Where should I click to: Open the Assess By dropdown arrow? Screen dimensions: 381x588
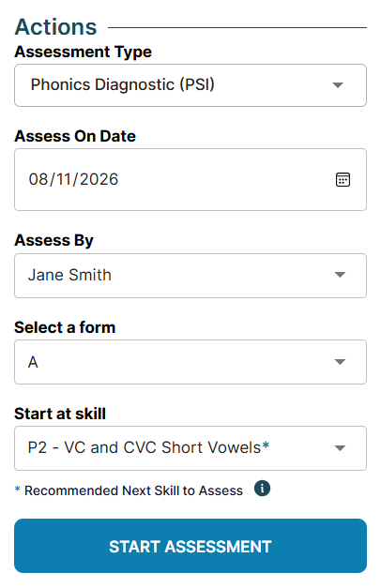coord(340,275)
